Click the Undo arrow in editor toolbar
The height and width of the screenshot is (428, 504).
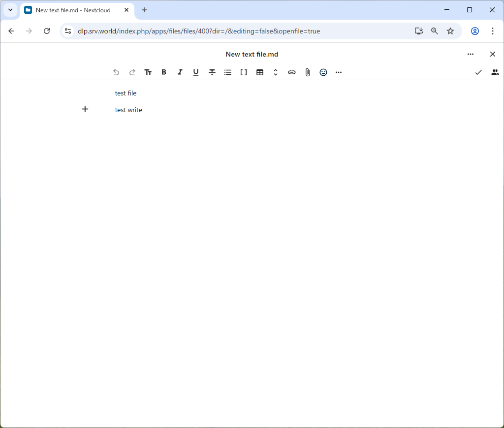coord(116,72)
